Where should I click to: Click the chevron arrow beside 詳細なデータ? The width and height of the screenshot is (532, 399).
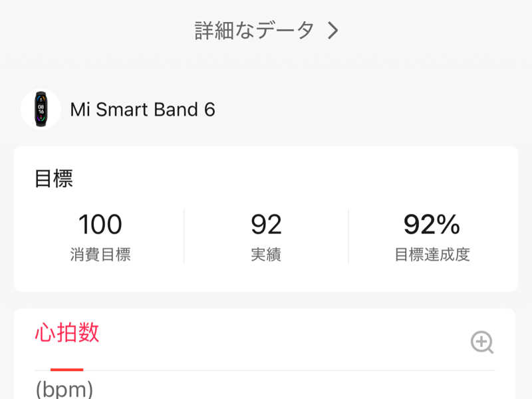pos(333,31)
